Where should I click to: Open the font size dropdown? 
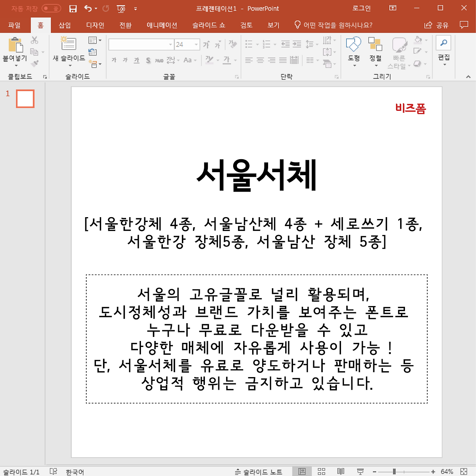coord(196,44)
